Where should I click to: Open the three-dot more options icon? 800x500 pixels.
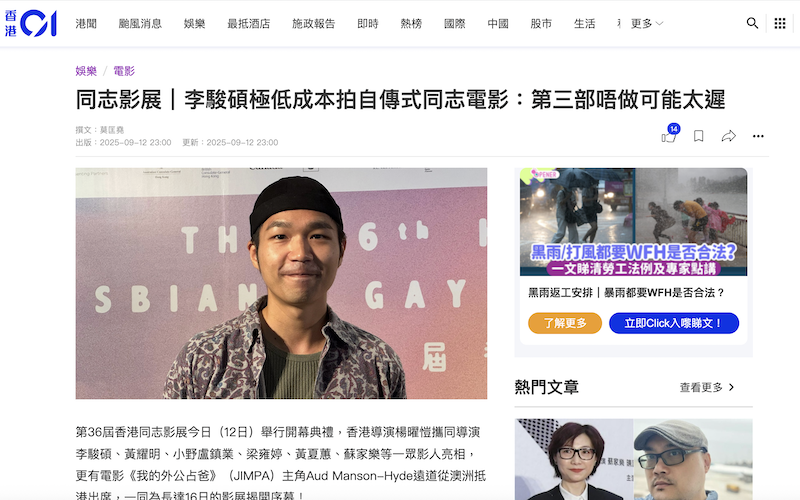(758, 136)
